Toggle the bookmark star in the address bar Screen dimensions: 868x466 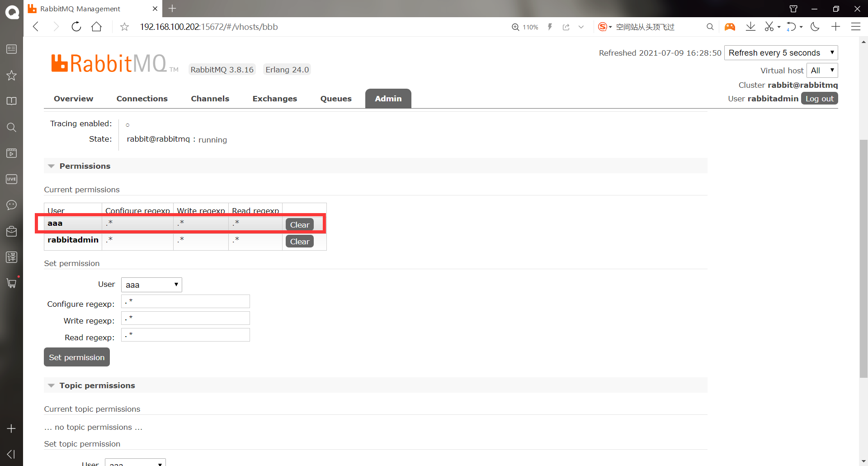[124, 27]
